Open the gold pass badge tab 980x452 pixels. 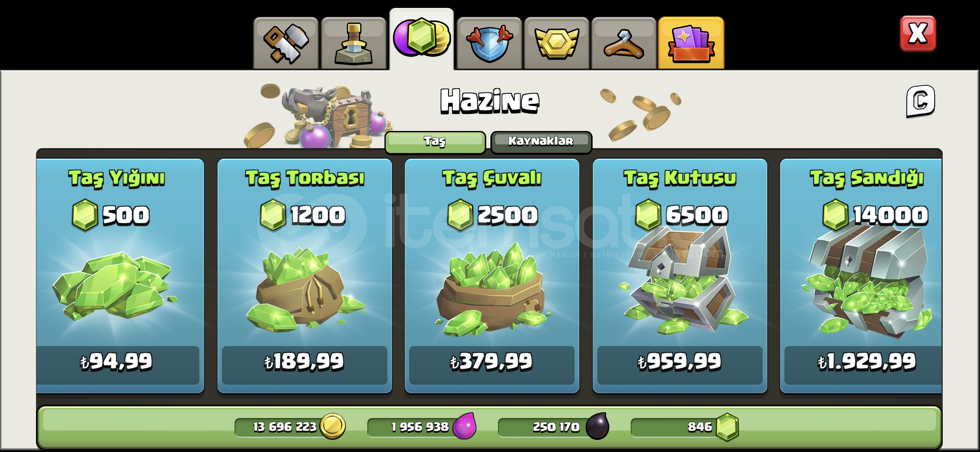557,43
